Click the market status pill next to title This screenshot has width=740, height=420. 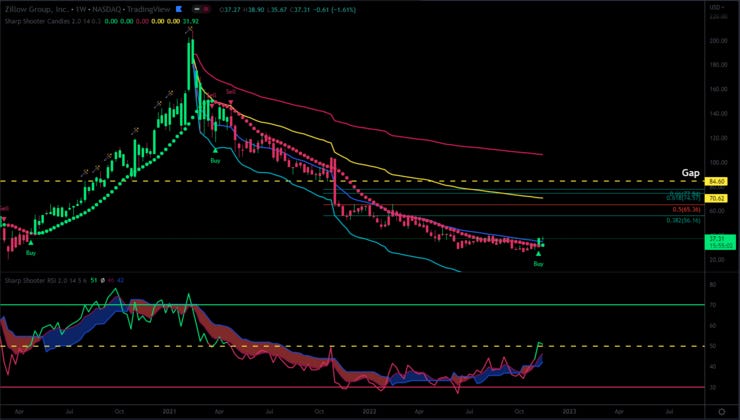(x=202, y=9)
